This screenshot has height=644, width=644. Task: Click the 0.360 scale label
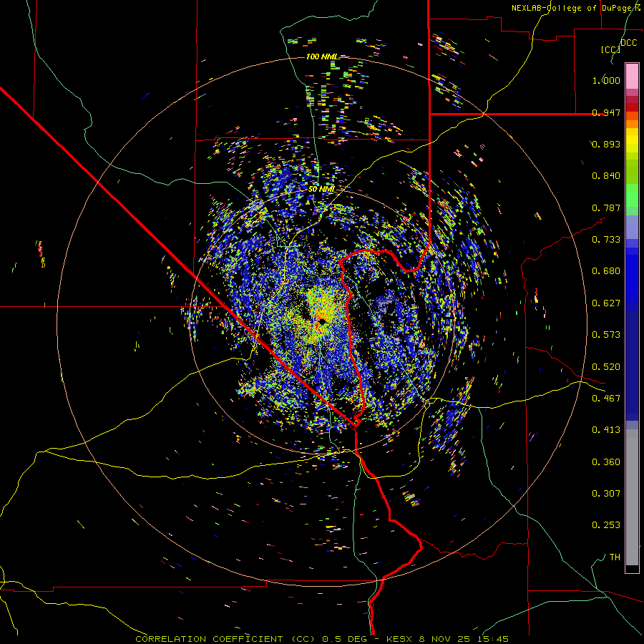point(606,462)
